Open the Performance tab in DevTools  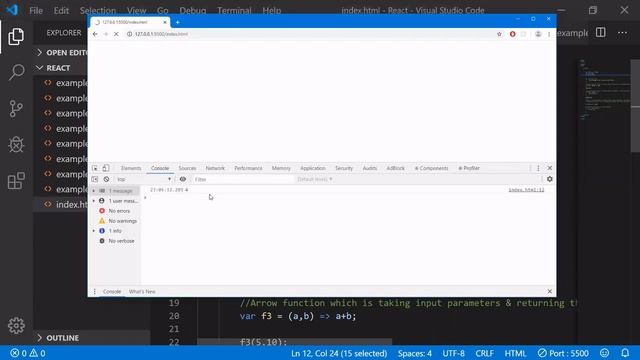pyautogui.click(x=248, y=168)
